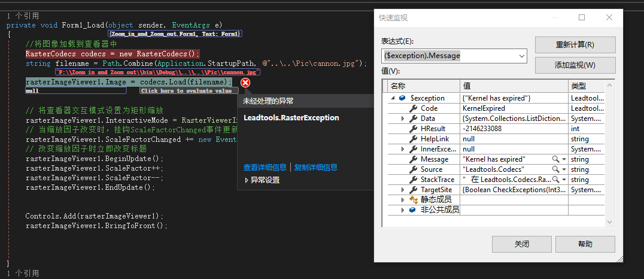Open visualizer dropdown arrow in Source row
The width and height of the screenshot is (644, 279).
[564, 169]
